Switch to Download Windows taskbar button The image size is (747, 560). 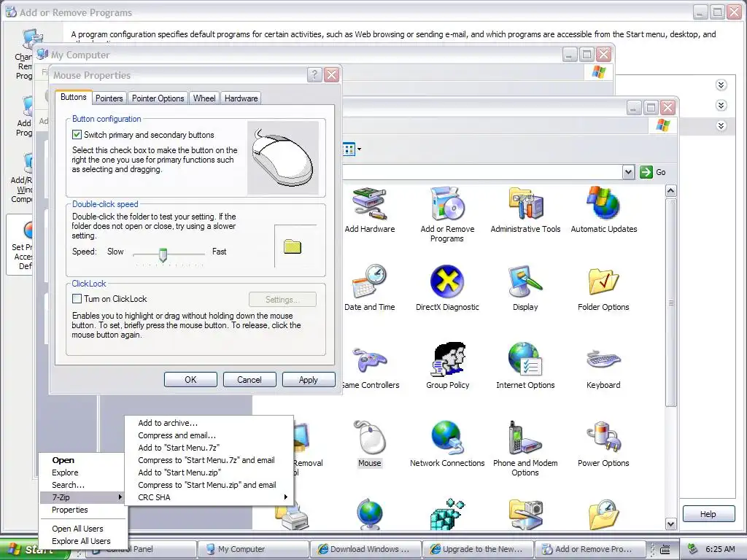point(365,549)
